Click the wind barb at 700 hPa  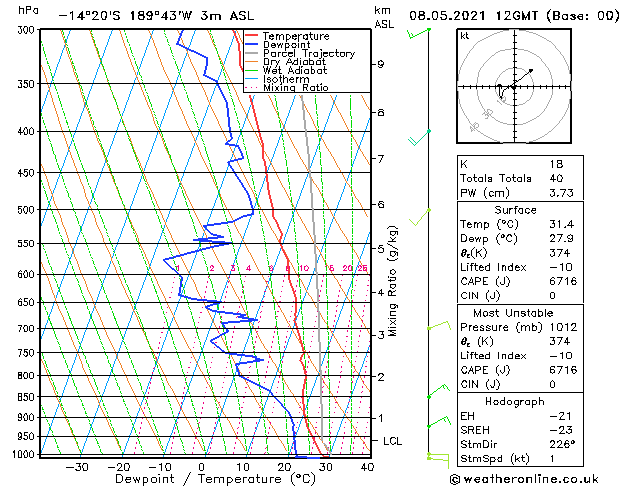pos(439,325)
